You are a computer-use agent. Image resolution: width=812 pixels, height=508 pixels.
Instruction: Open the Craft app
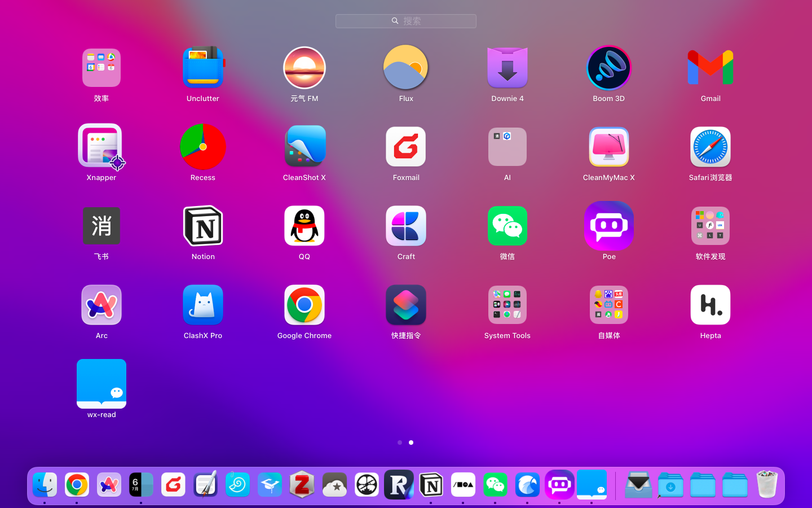[x=406, y=226]
